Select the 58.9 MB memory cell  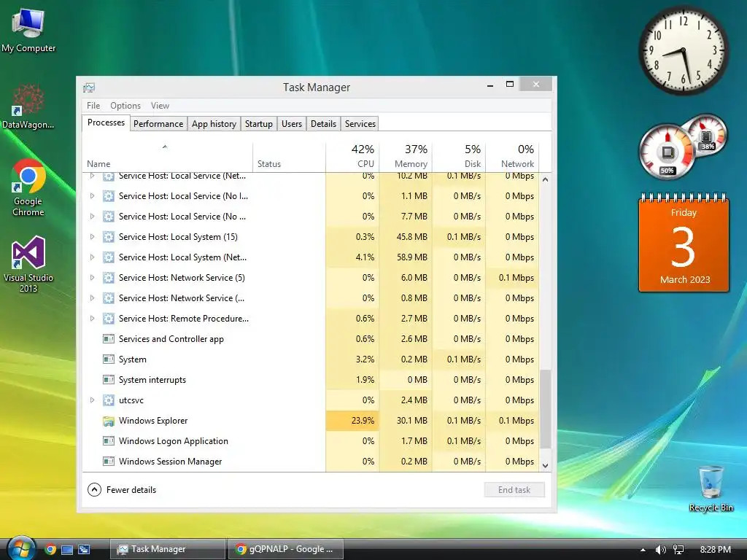pyautogui.click(x=406, y=257)
